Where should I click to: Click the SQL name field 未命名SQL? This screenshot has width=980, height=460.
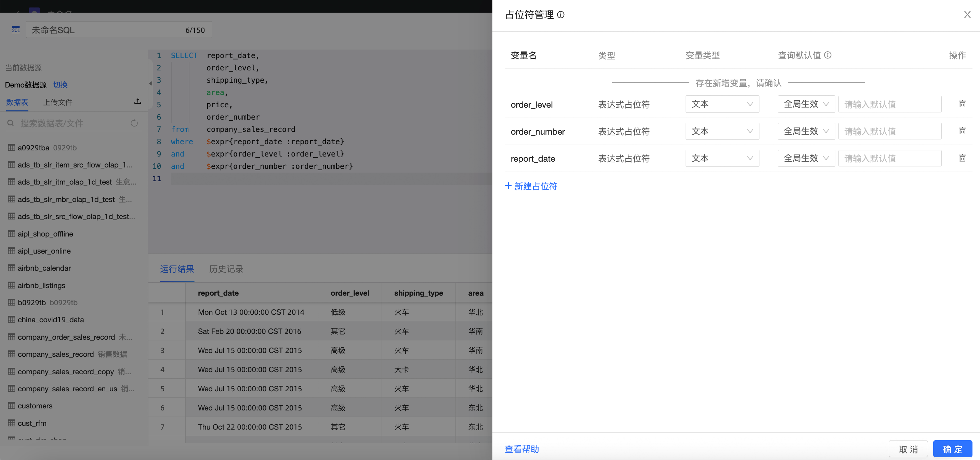point(119,30)
